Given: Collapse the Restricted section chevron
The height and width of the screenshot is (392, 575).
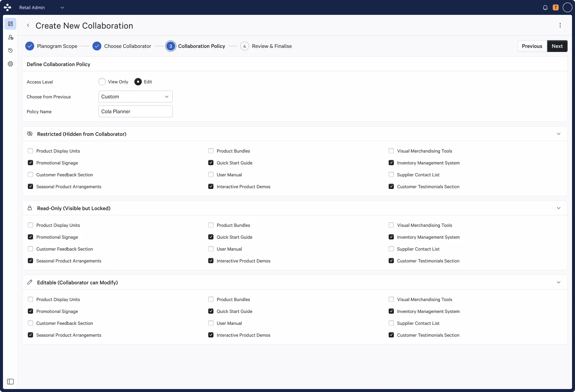Looking at the screenshot, I should coord(559,134).
